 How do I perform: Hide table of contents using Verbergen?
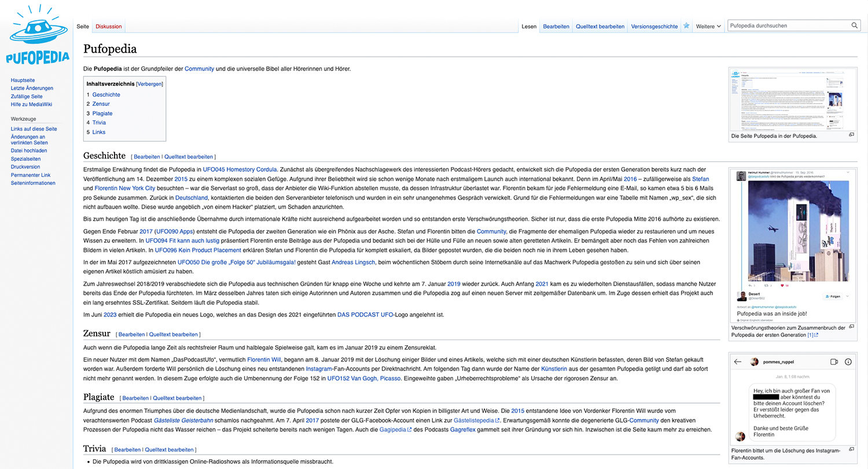pyautogui.click(x=149, y=84)
